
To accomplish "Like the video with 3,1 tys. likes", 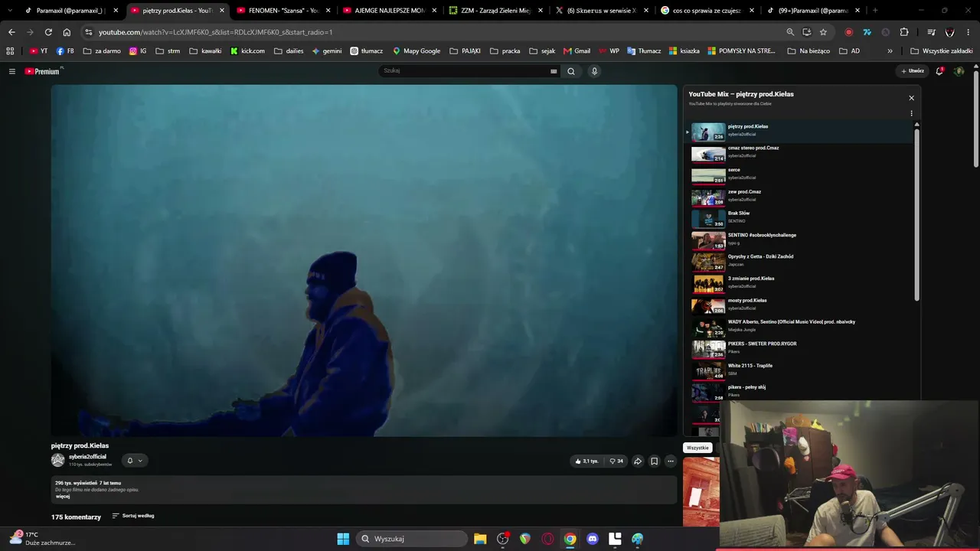I will click(x=586, y=461).
